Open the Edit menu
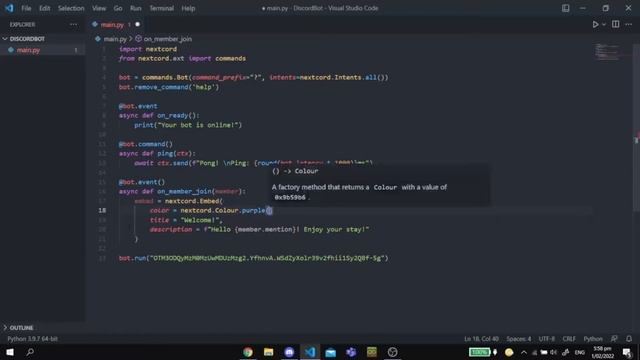Image resolution: width=640 pixels, height=360 pixels. point(44,8)
